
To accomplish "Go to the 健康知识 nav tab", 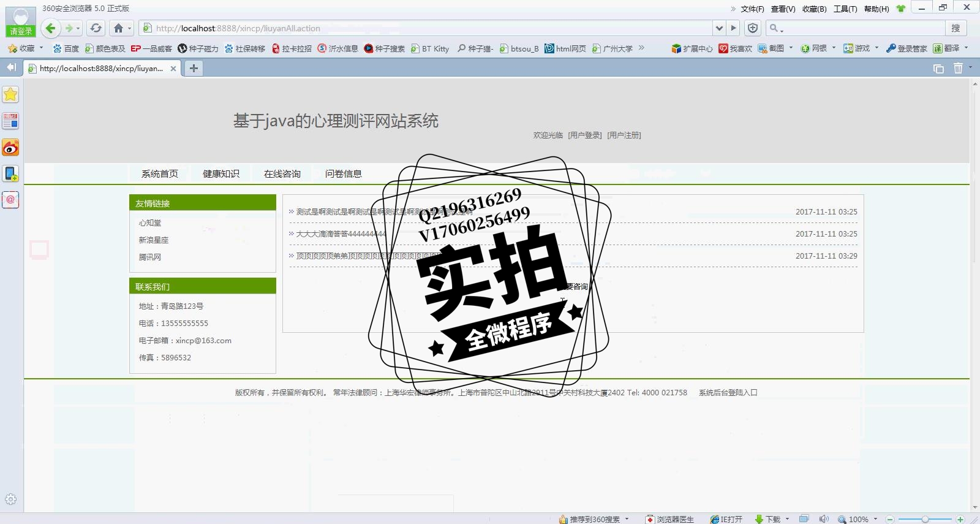I will coord(221,173).
